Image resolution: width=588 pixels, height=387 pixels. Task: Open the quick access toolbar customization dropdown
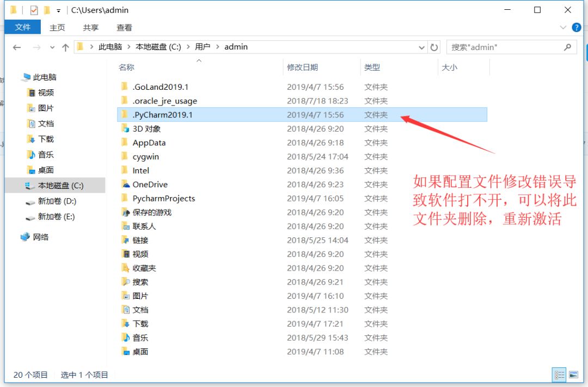[58, 10]
